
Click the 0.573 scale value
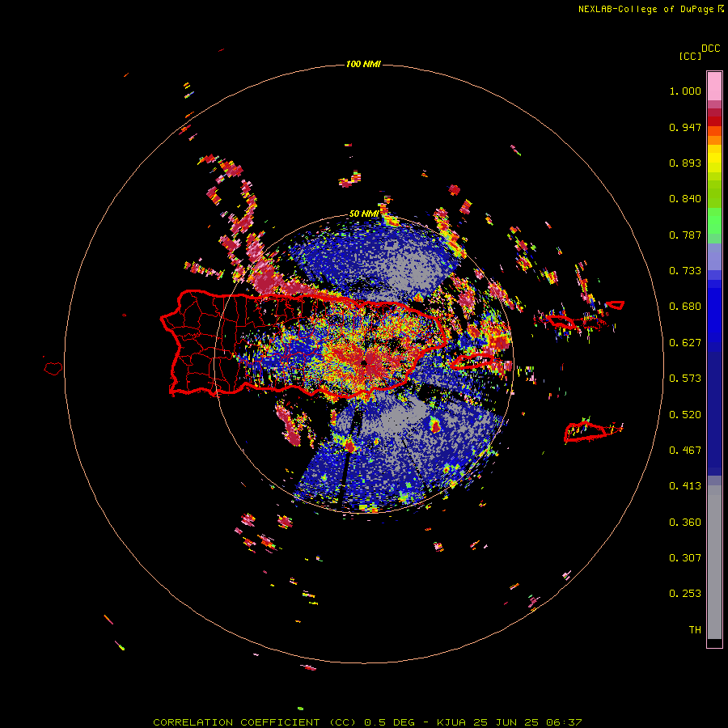coord(685,379)
